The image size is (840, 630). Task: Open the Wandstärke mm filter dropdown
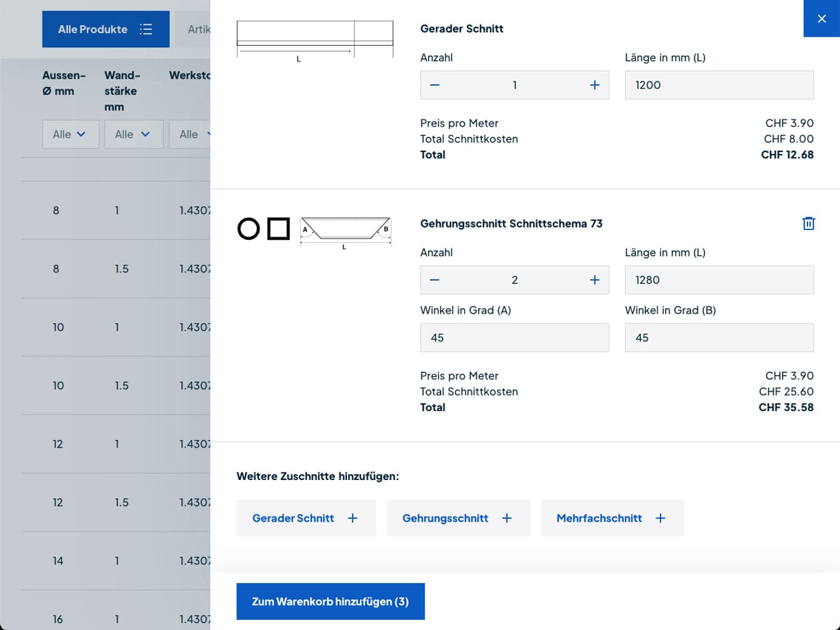(x=133, y=134)
